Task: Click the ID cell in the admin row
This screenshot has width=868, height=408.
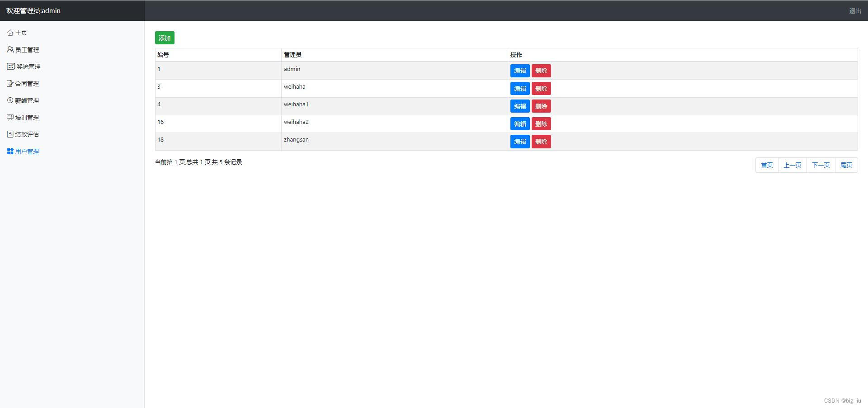Action: click(x=218, y=71)
